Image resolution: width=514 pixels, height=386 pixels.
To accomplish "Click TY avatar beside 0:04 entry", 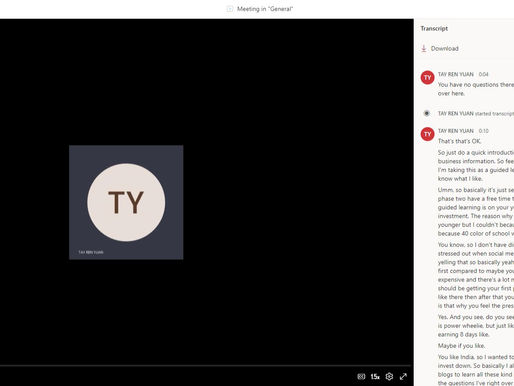I will [427, 78].
